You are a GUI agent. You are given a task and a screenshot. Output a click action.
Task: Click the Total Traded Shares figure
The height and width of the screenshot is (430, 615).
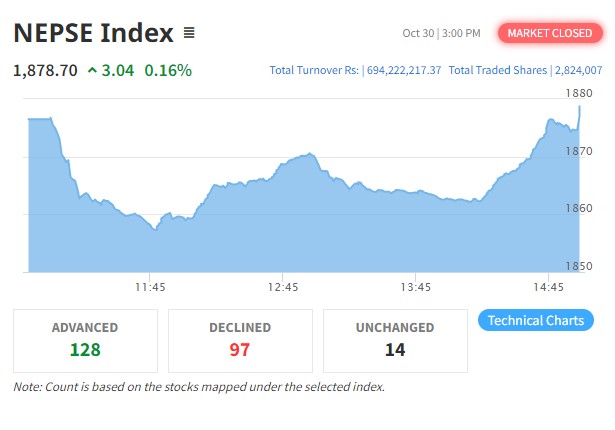(579, 71)
